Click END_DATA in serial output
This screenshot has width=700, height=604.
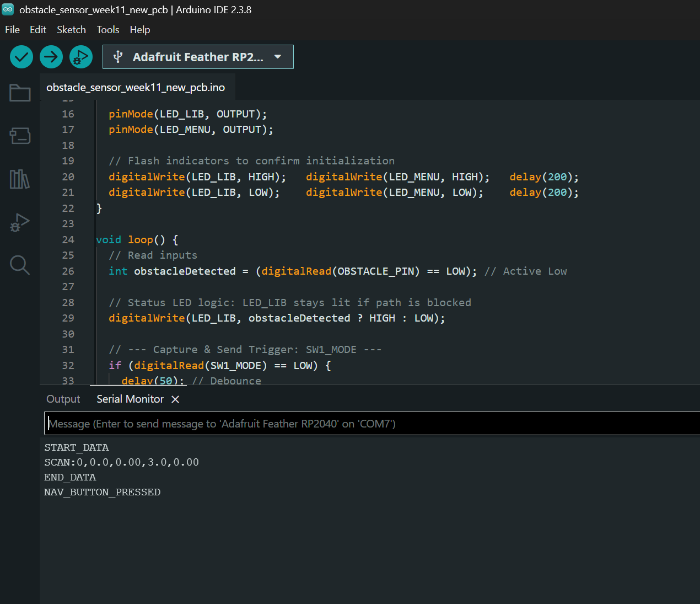coord(70,477)
